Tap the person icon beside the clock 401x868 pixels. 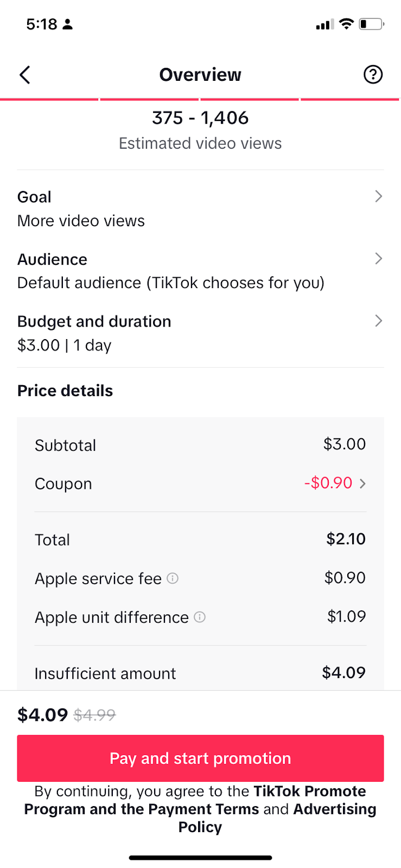(x=68, y=24)
